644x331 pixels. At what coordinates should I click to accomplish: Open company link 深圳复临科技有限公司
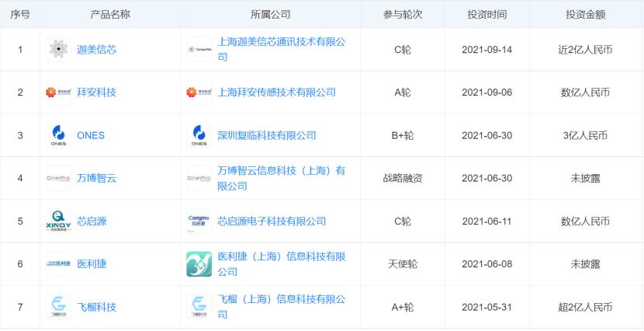[x=267, y=136]
